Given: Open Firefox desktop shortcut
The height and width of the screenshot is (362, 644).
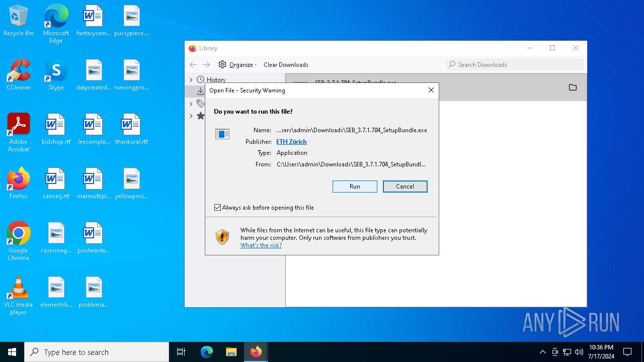Looking at the screenshot, I should [x=19, y=184].
